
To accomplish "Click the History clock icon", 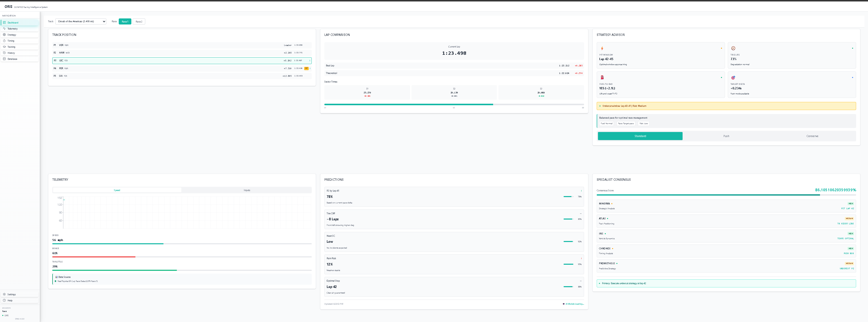I will (4, 53).
